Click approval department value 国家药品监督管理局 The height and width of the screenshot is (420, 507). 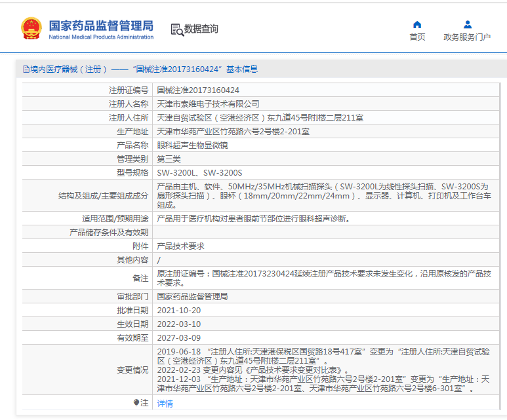tap(192, 296)
